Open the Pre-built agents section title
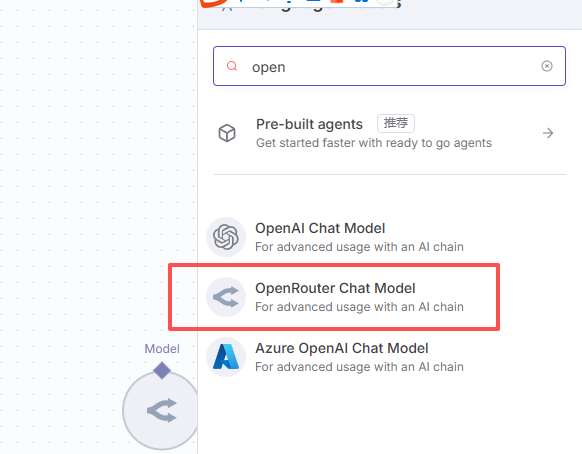The height and width of the screenshot is (454, 582). click(309, 124)
